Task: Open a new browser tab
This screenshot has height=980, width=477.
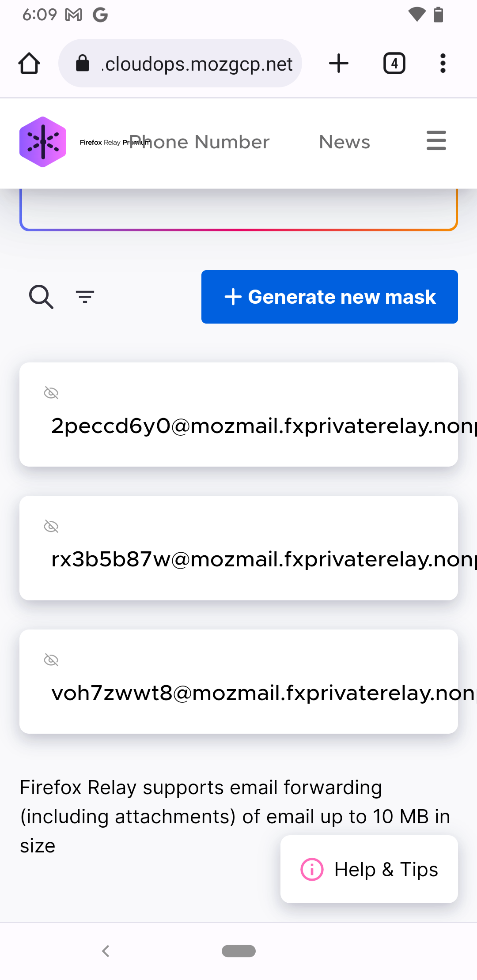Action: [338, 63]
